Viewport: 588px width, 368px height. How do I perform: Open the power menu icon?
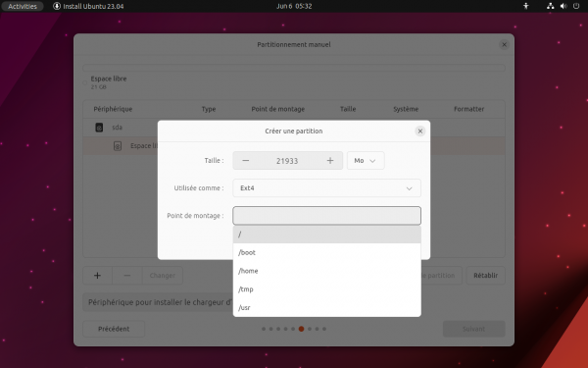pos(576,6)
